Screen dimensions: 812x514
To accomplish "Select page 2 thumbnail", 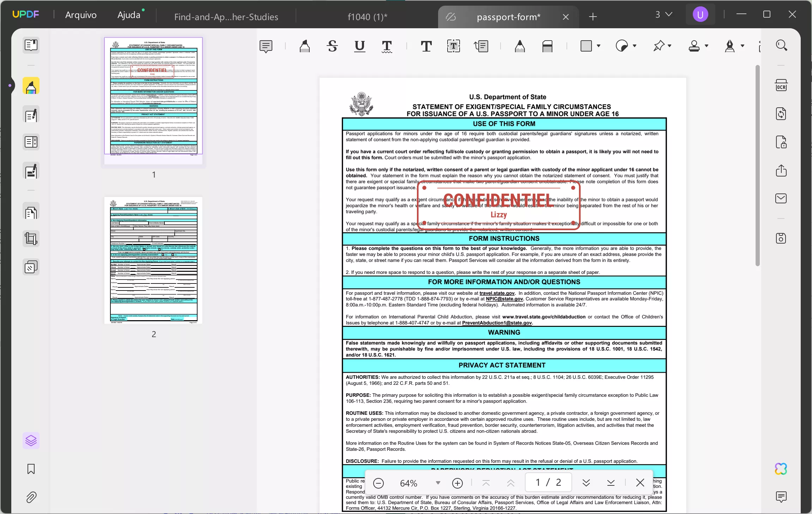I will 154,261.
